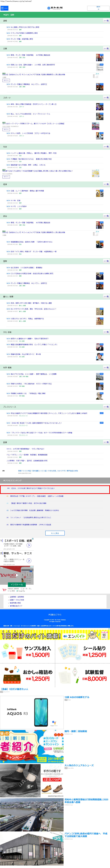Switch to PC版はこちら desktop site
The height and width of the screenshot is (868, 110).
tap(55, 614)
